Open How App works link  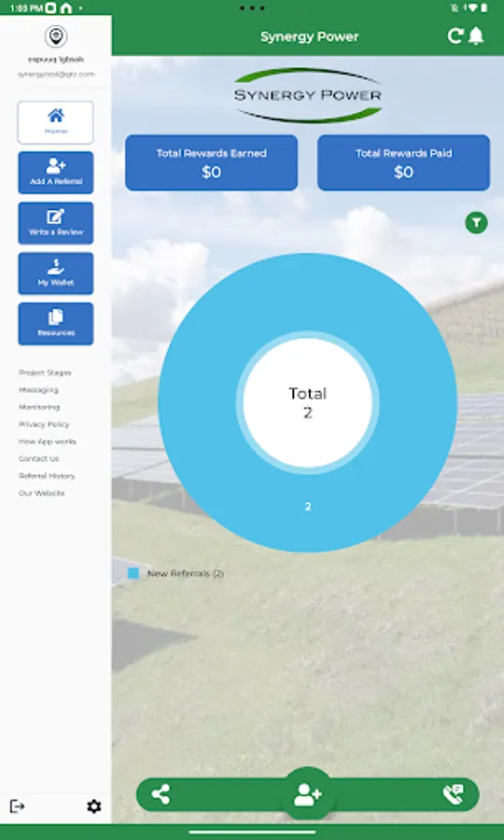47,441
